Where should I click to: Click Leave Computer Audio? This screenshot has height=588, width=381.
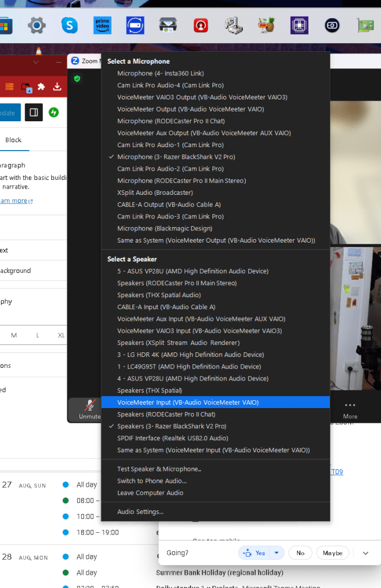coord(215,493)
